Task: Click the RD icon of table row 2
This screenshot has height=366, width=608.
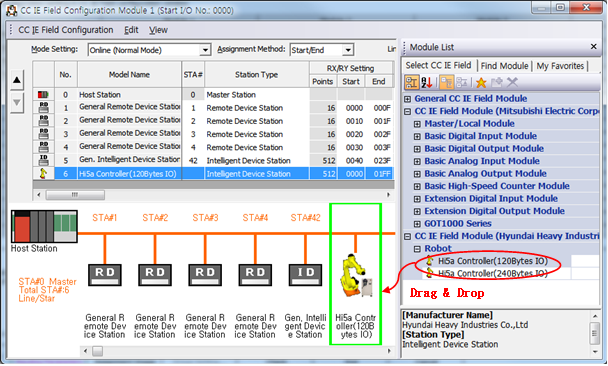Action: click(44, 121)
